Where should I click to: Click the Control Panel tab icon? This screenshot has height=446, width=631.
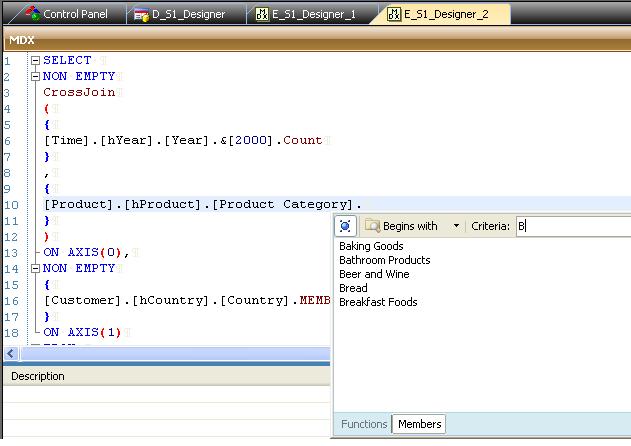33,13
